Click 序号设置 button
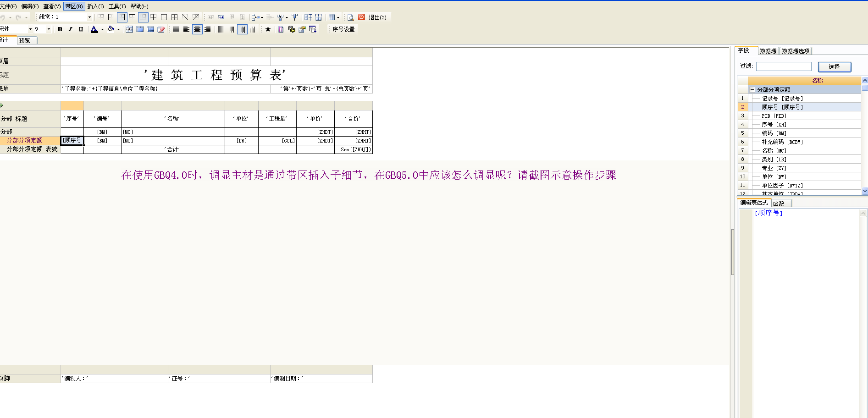 click(x=343, y=29)
